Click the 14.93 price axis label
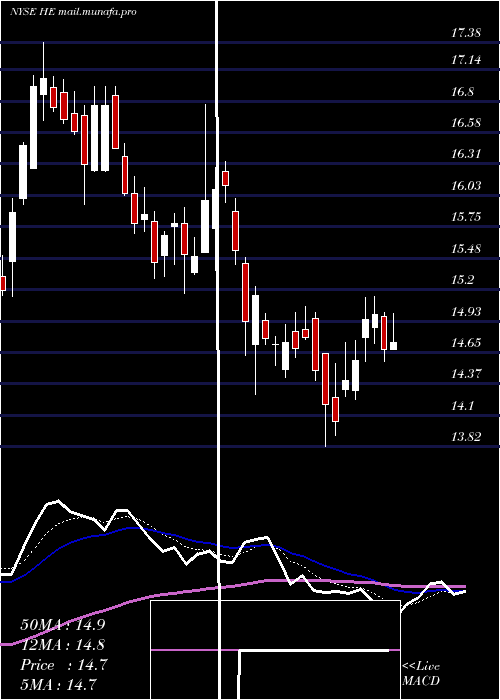This screenshot has width=500, height=700. click(466, 311)
